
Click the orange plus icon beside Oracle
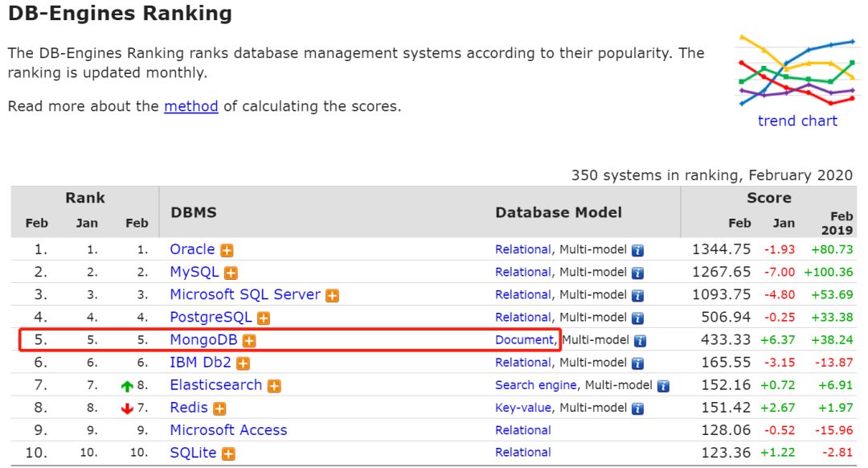pyautogui.click(x=227, y=250)
